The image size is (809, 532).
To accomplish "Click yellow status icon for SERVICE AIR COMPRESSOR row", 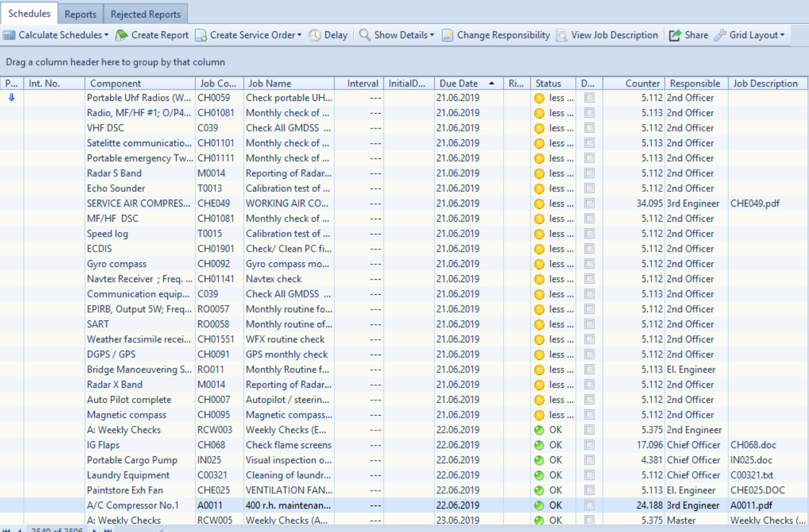I will coord(539,203).
